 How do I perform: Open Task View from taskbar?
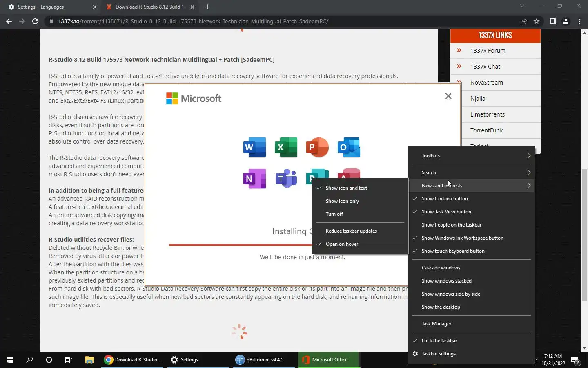click(x=69, y=360)
